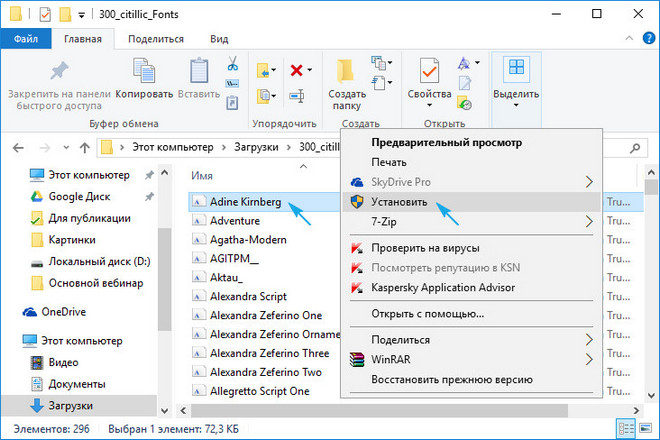Open the Файл menu tab

pos(25,38)
